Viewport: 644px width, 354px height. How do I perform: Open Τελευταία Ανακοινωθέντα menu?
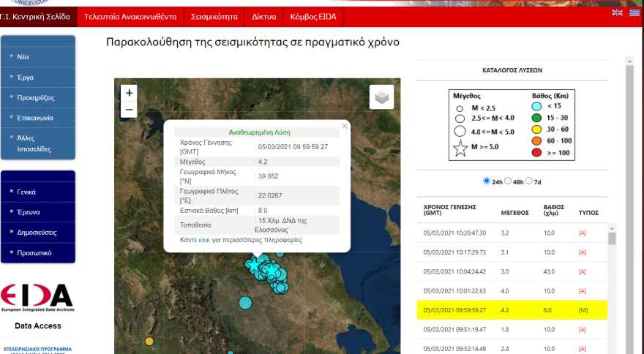click(x=130, y=17)
